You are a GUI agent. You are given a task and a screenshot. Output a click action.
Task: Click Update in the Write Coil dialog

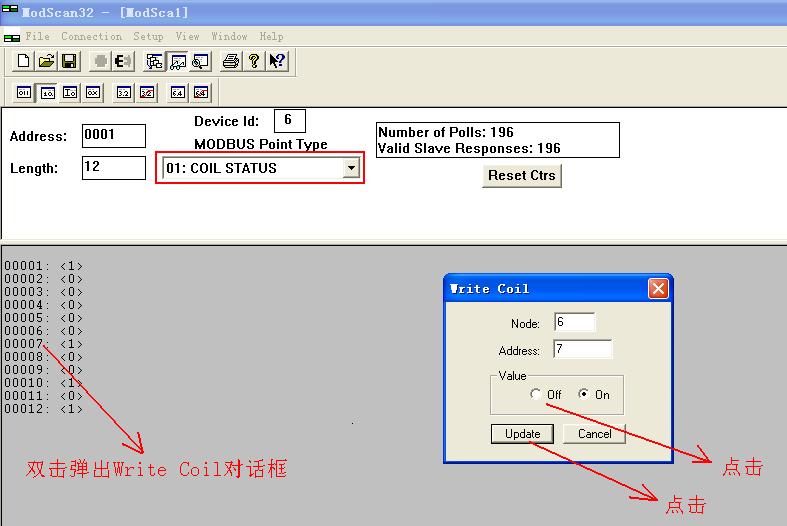[x=522, y=434]
